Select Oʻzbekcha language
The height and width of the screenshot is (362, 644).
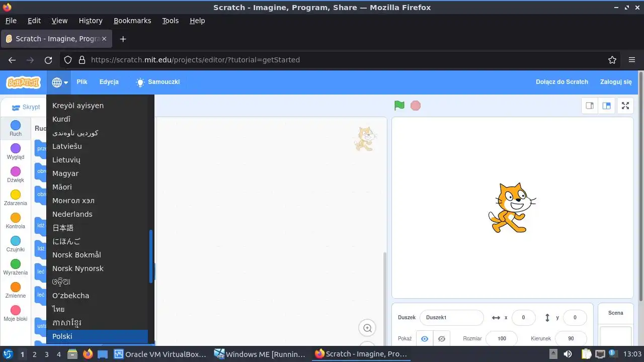(98, 296)
